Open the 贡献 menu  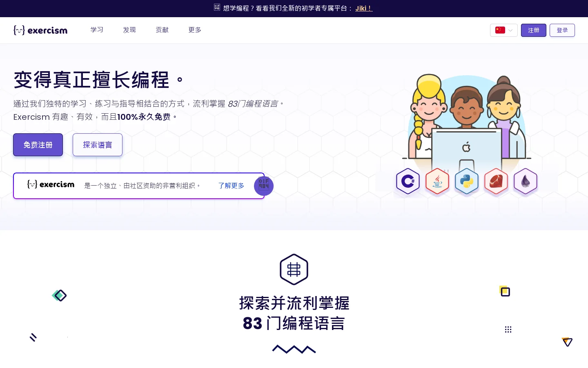tap(162, 30)
